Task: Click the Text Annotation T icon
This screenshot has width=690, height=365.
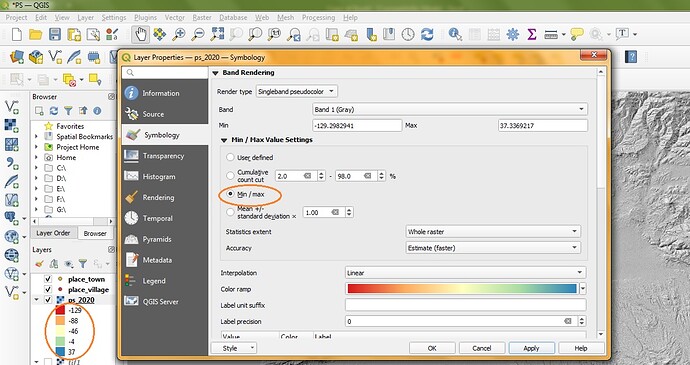Action: click(x=622, y=34)
